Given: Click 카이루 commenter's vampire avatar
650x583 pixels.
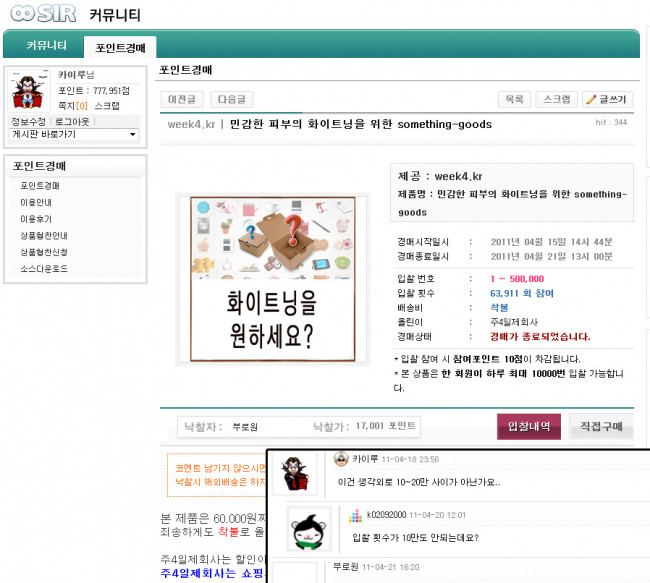Looking at the screenshot, I should pyautogui.click(x=294, y=474).
